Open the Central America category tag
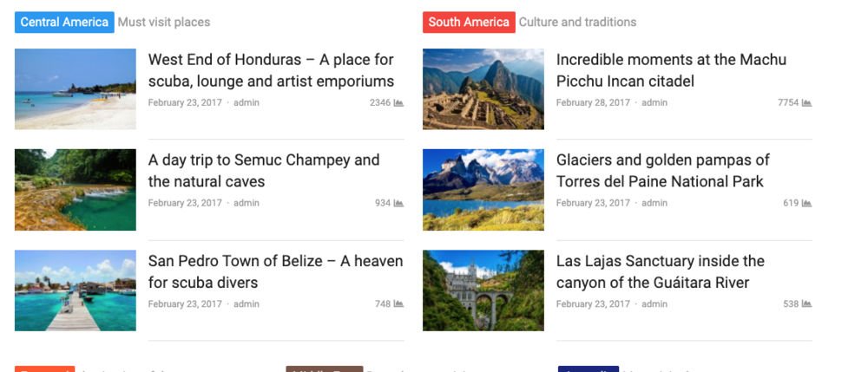868x372 pixels. pyautogui.click(x=64, y=22)
